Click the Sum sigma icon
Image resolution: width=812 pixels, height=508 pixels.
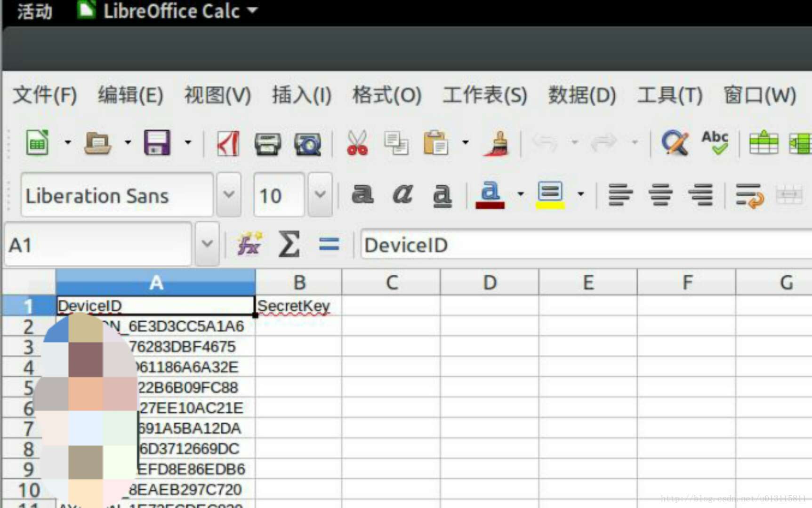pyautogui.click(x=289, y=244)
